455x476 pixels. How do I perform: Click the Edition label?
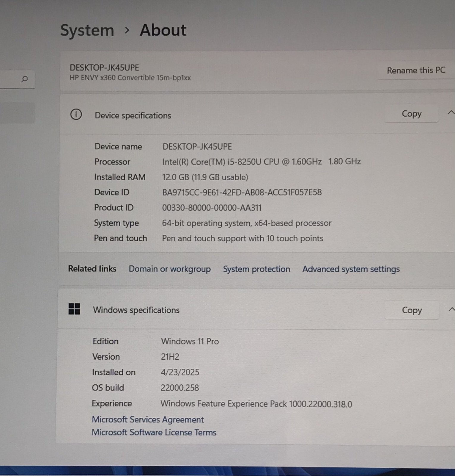(106, 341)
